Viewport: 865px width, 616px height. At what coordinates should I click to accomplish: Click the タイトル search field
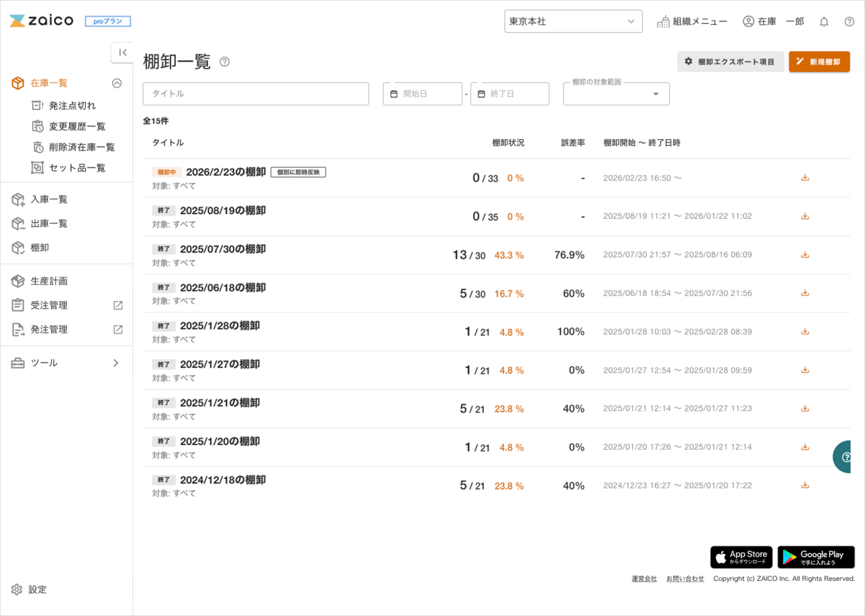[255, 94]
